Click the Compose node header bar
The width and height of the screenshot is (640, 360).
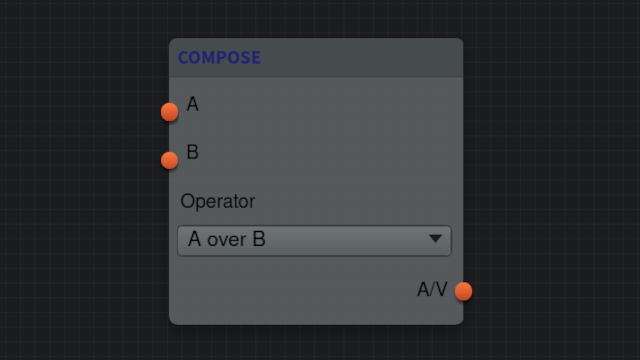coord(316,58)
